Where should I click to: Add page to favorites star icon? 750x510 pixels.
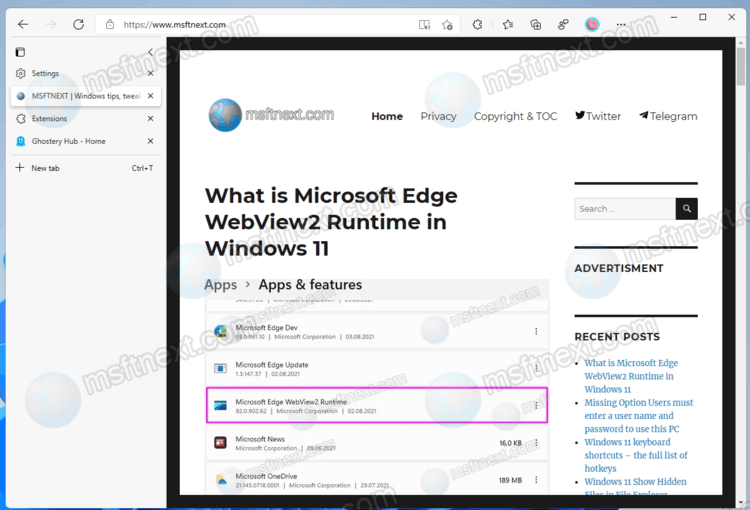pyautogui.click(x=447, y=24)
